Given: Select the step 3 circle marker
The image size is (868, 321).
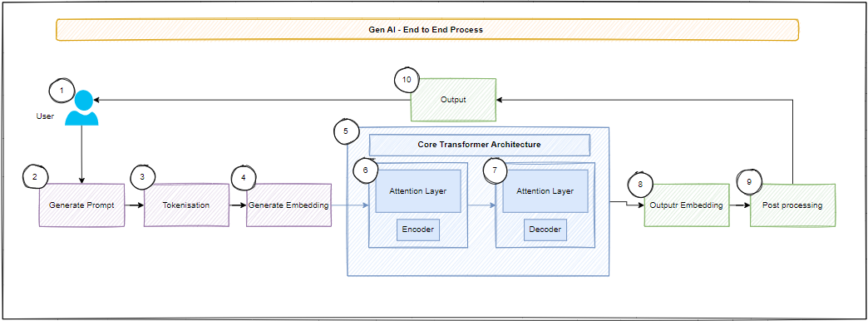Looking at the screenshot, I should [x=142, y=177].
